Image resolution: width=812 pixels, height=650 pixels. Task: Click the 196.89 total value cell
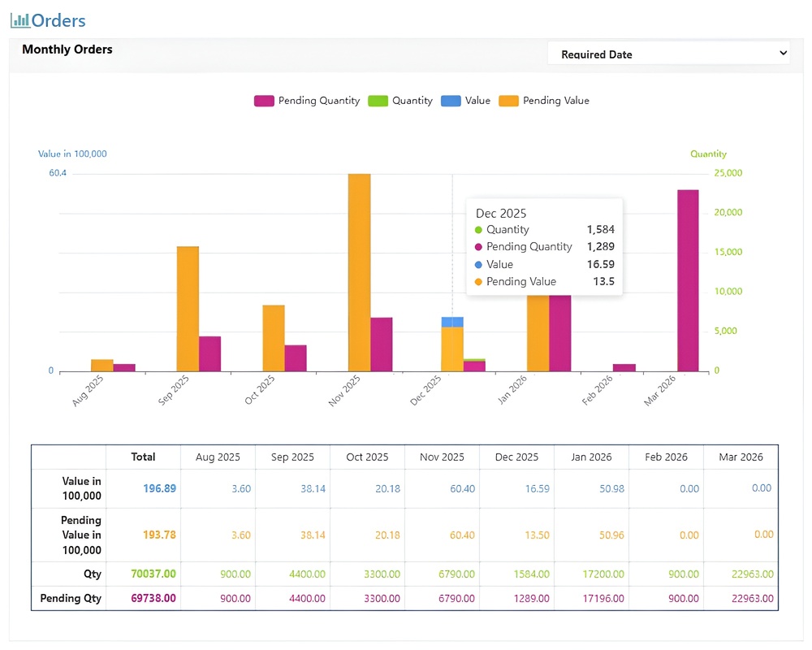pyautogui.click(x=159, y=488)
